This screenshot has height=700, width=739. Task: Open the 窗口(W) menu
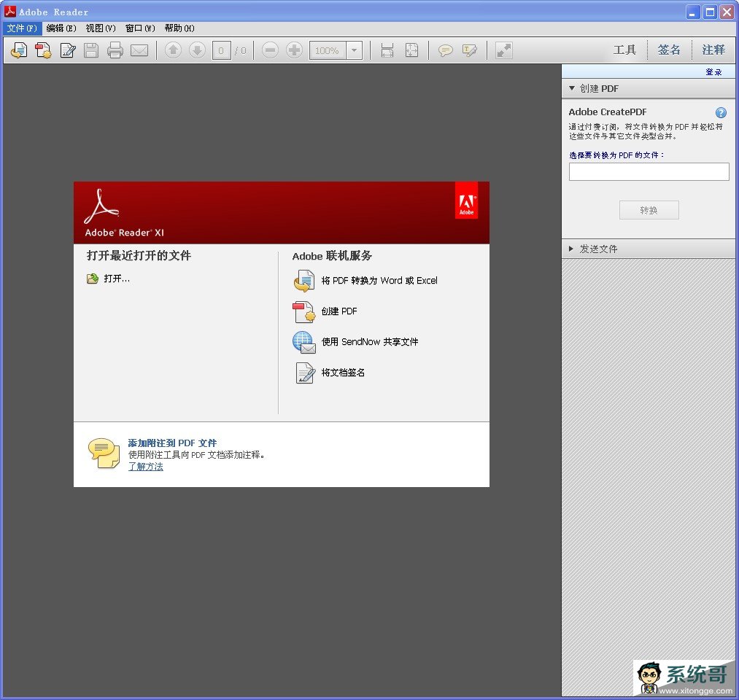point(140,28)
